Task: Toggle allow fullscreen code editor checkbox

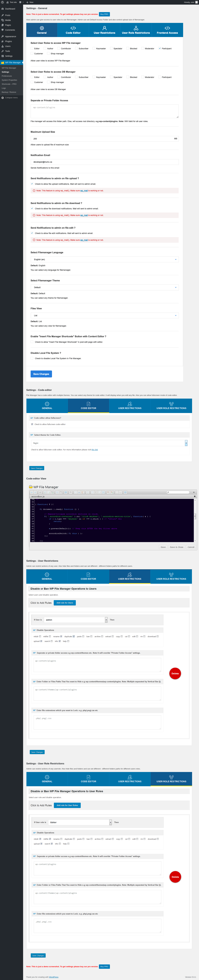Action: tap(32, 424)
